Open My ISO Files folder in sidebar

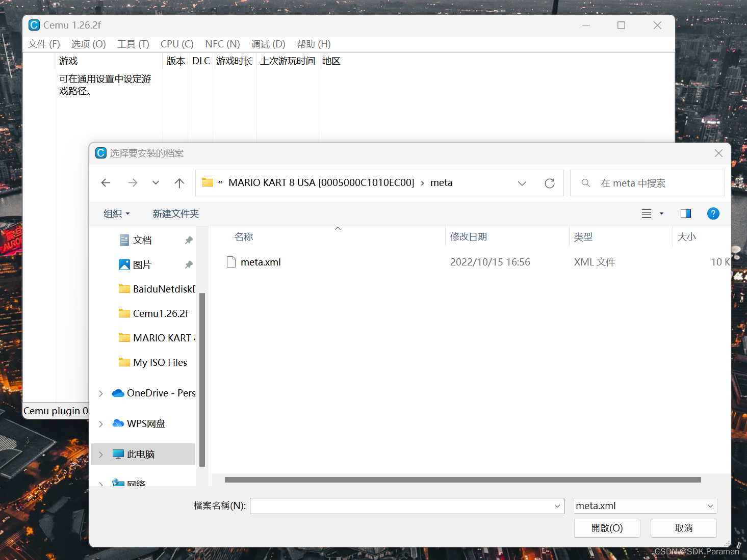[x=153, y=362]
